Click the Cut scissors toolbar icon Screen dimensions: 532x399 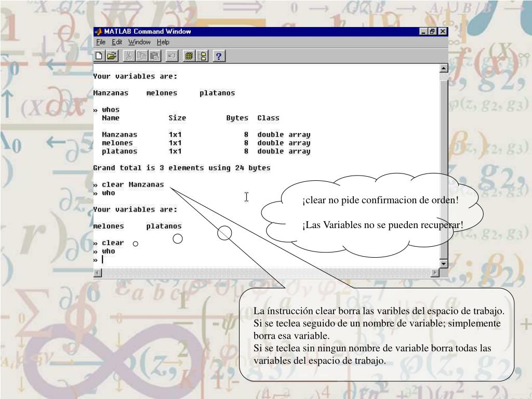[x=129, y=56]
